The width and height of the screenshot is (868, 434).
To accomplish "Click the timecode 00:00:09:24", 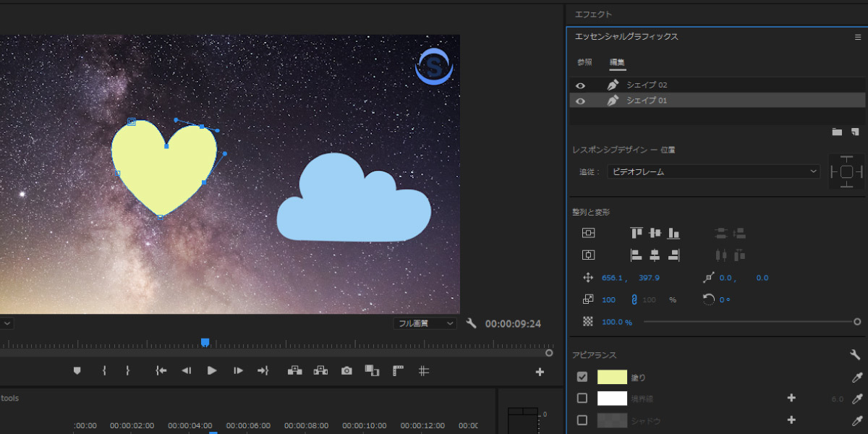I will [x=513, y=324].
